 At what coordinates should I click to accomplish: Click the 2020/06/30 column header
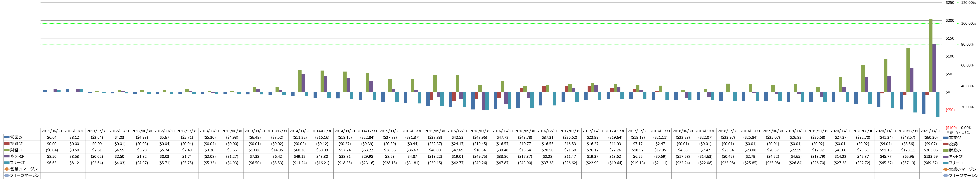[863, 131]
